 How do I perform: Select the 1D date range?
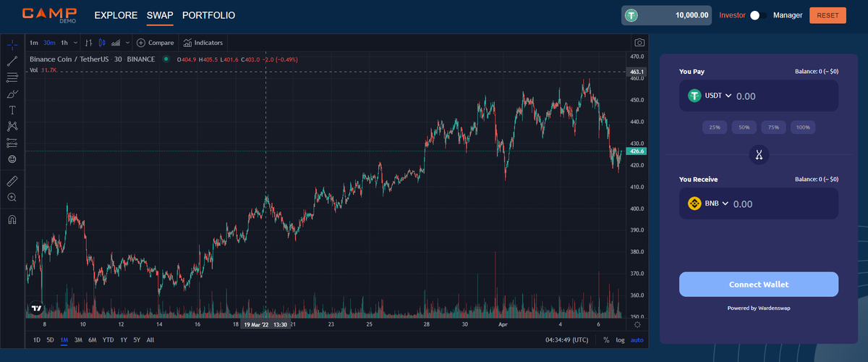(38, 340)
